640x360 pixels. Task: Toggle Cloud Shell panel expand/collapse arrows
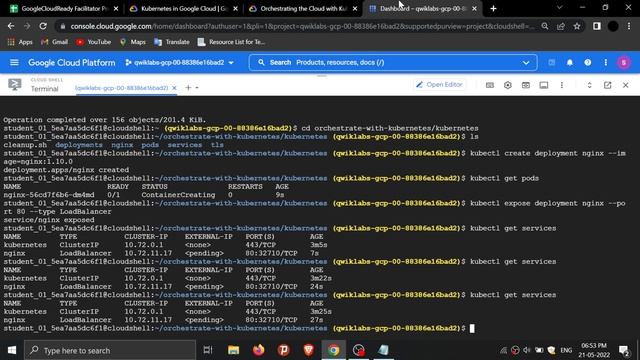pos(589,85)
